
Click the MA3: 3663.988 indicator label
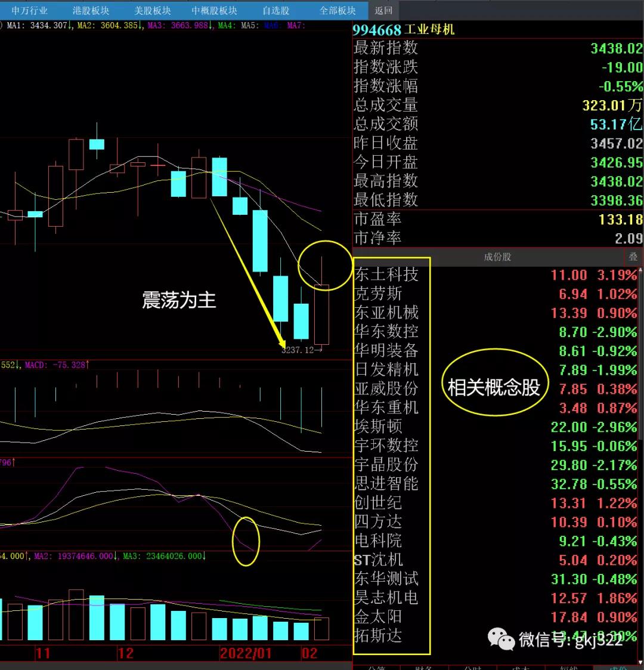coord(180,25)
